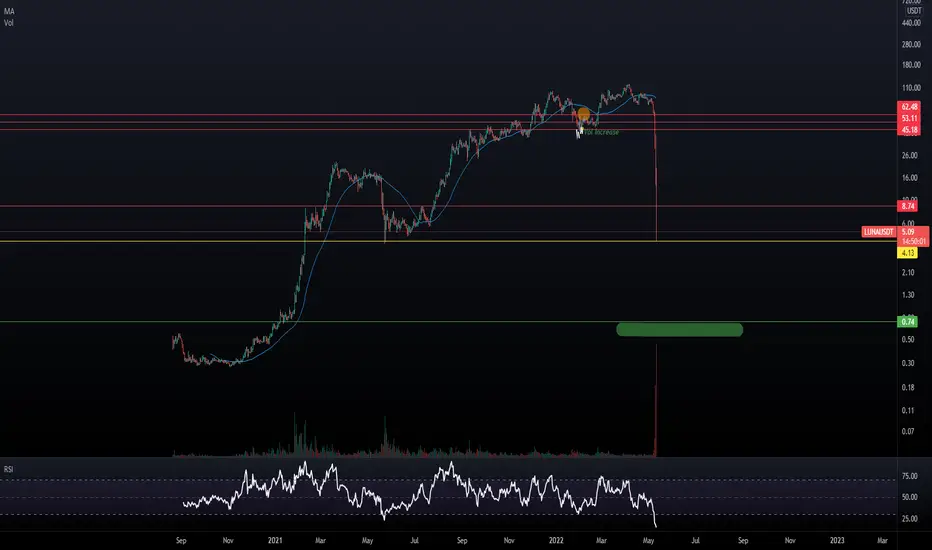
Task: Click the 2021 label on time axis
Action: (275, 540)
